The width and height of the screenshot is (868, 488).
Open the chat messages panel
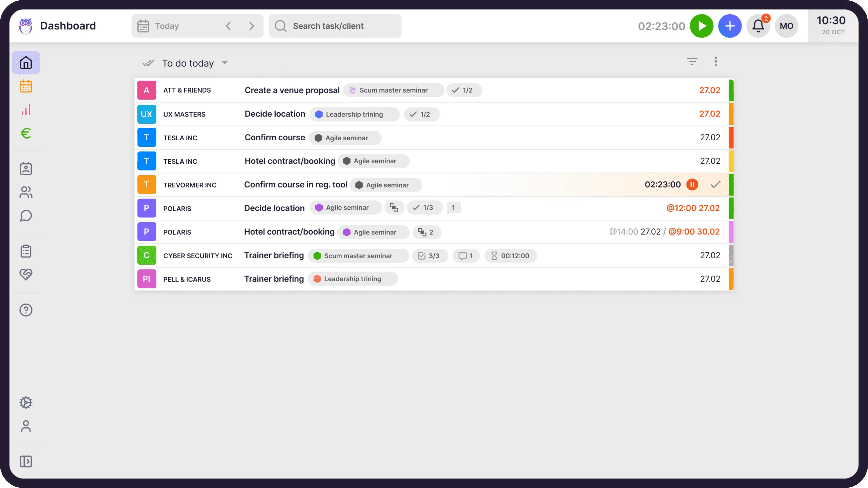tap(26, 216)
